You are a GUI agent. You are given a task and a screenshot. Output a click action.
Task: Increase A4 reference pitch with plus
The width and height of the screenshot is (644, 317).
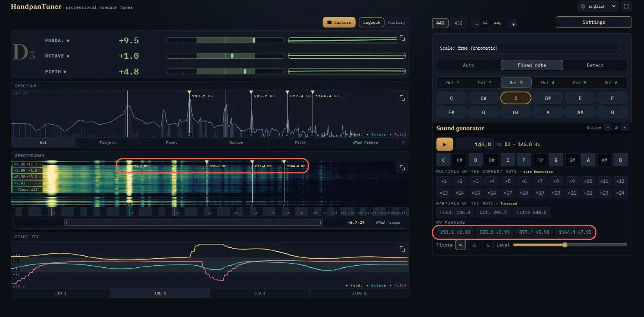513,23
